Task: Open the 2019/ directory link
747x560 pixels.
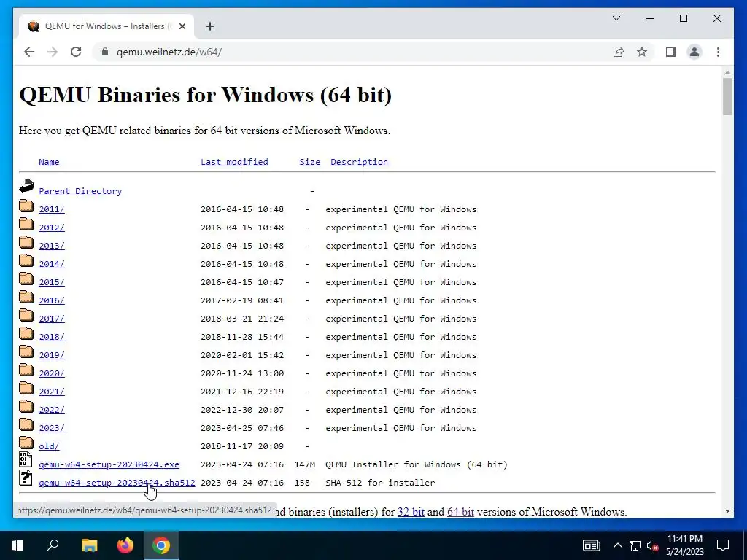Action: [52, 355]
